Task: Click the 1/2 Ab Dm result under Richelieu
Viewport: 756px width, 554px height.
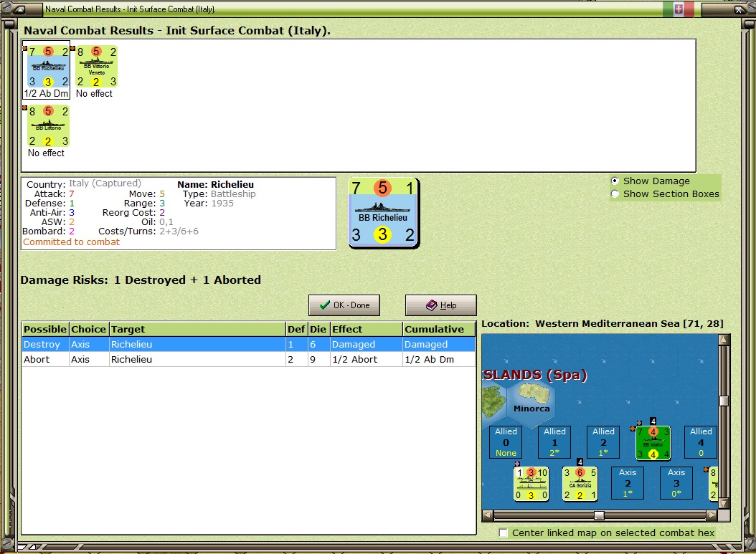Action: click(x=47, y=93)
